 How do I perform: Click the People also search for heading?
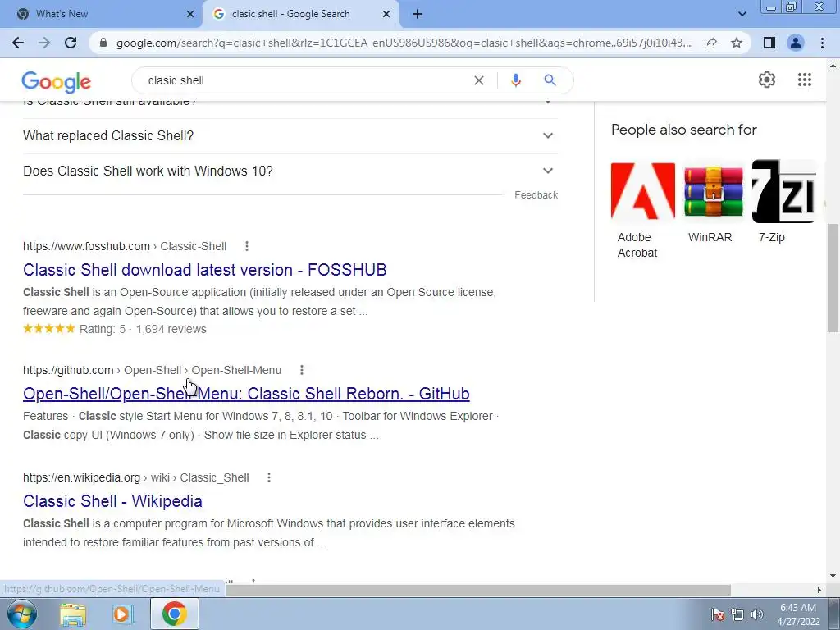pos(684,130)
